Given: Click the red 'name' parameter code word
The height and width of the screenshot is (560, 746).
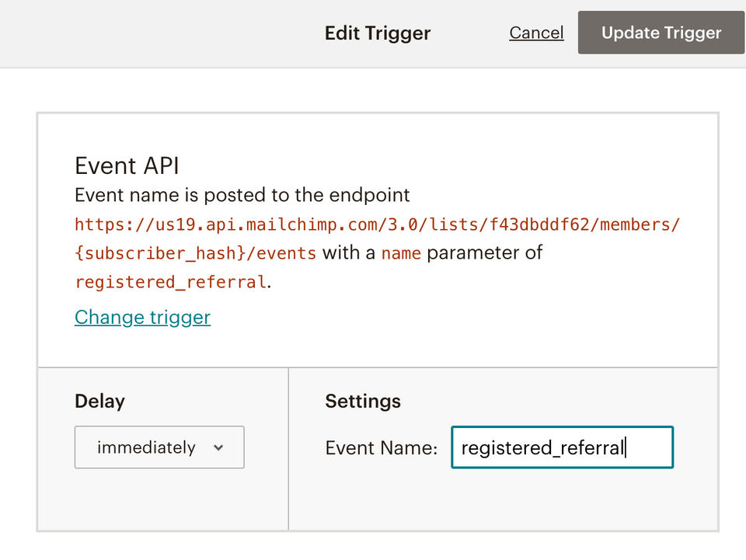Looking at the screenshot, I should click(401, 253).
